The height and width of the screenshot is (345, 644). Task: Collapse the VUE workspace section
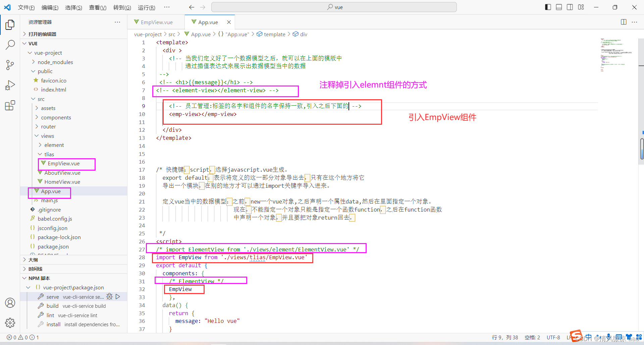(74, 44)
